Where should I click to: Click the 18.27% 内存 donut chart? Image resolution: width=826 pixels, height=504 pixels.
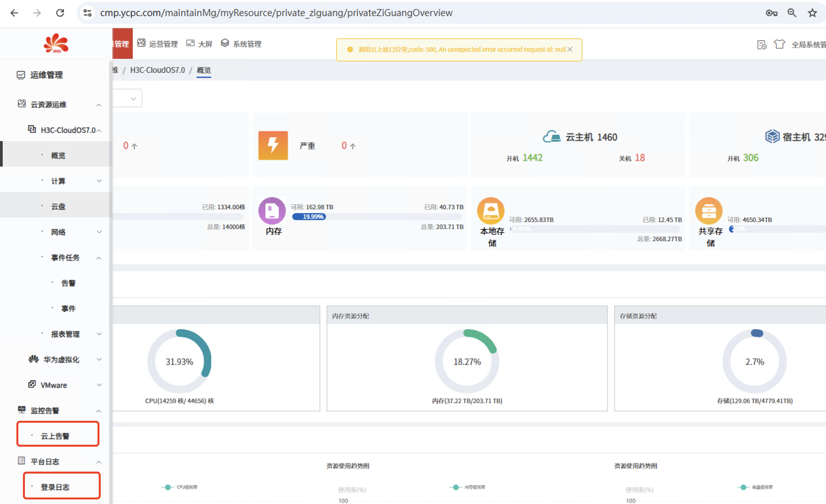tap(467, 361)
